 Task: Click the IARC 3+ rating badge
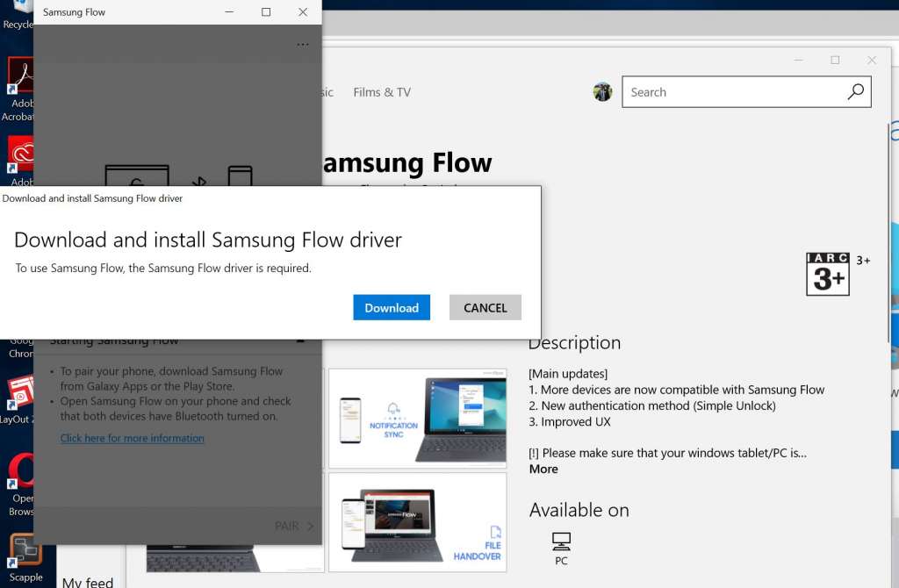pyautogui.click(x=828, y=274)
